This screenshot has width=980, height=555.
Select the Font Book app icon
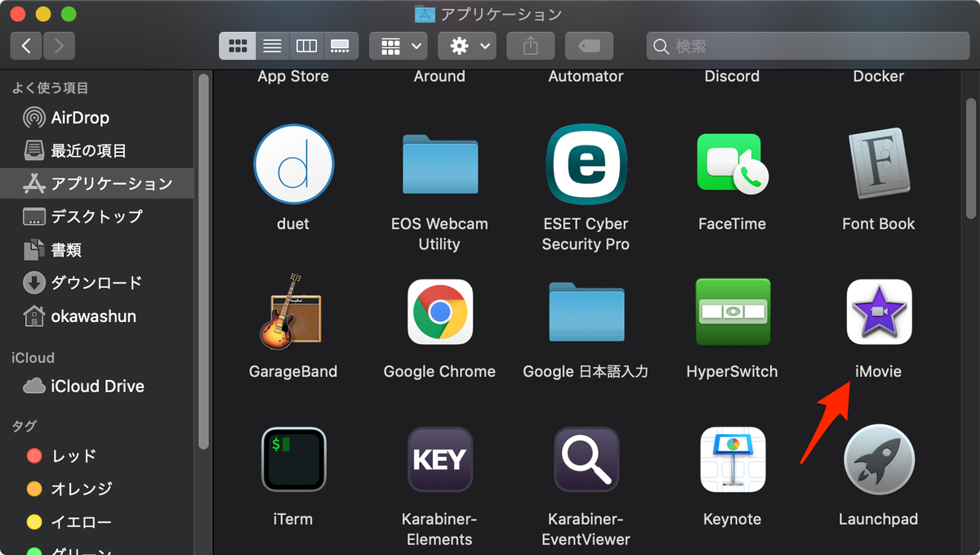(878, 164)
